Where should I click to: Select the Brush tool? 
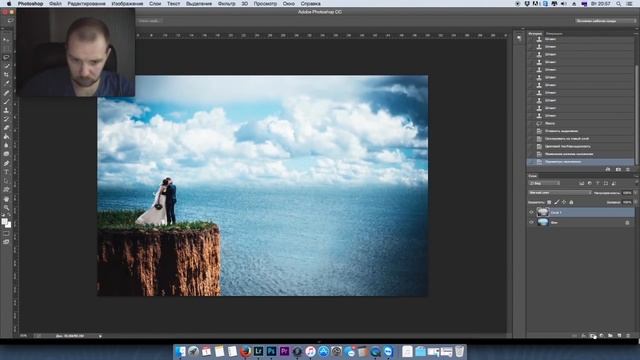[x=6, y=102]
